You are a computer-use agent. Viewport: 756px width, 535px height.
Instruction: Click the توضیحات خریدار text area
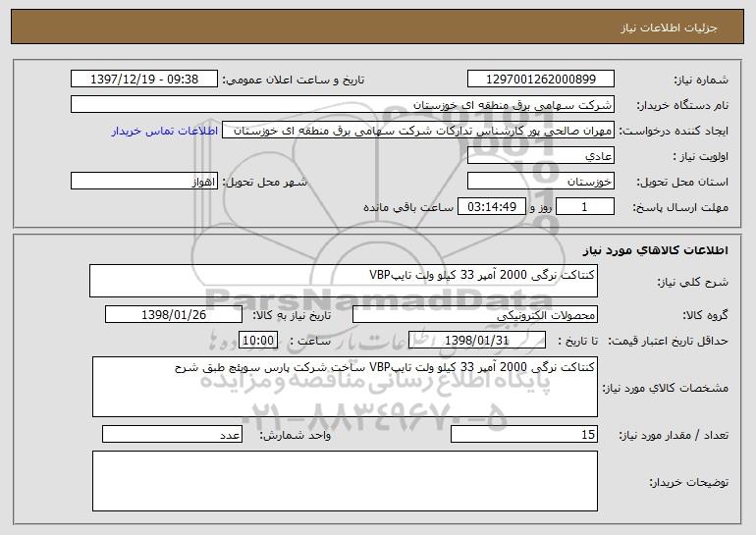pos(344,484)
